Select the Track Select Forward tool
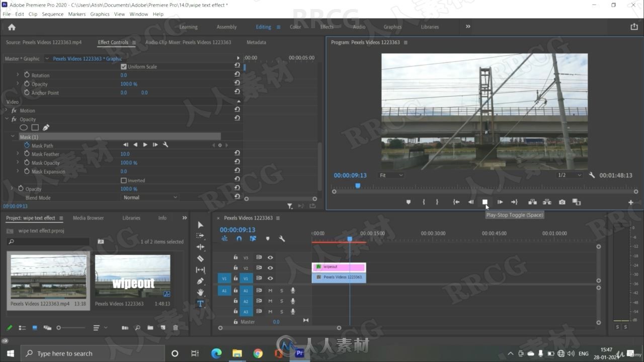This screenshot has width=644, height=362. pos(200,235)
